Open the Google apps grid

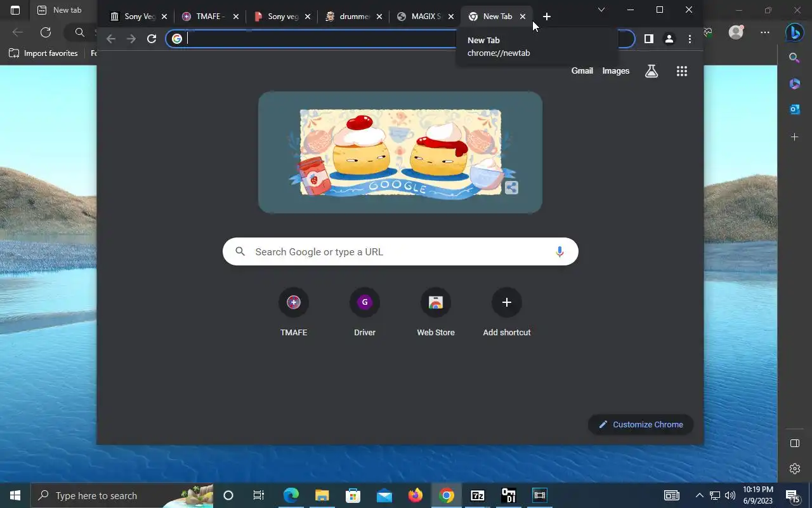tap(682, 71)
